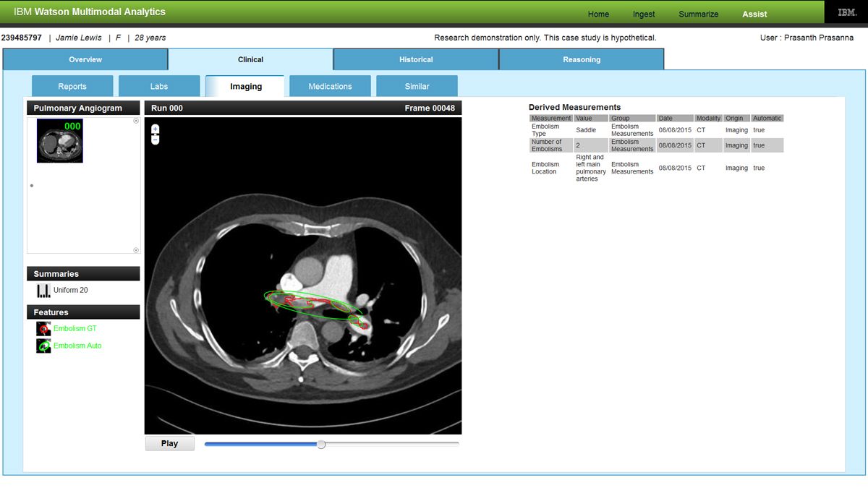The height and width of the screenshot is (488, 868).
Task: Select the pulmonary angiogram 000 thumbnail
Action: pos(60,141)
